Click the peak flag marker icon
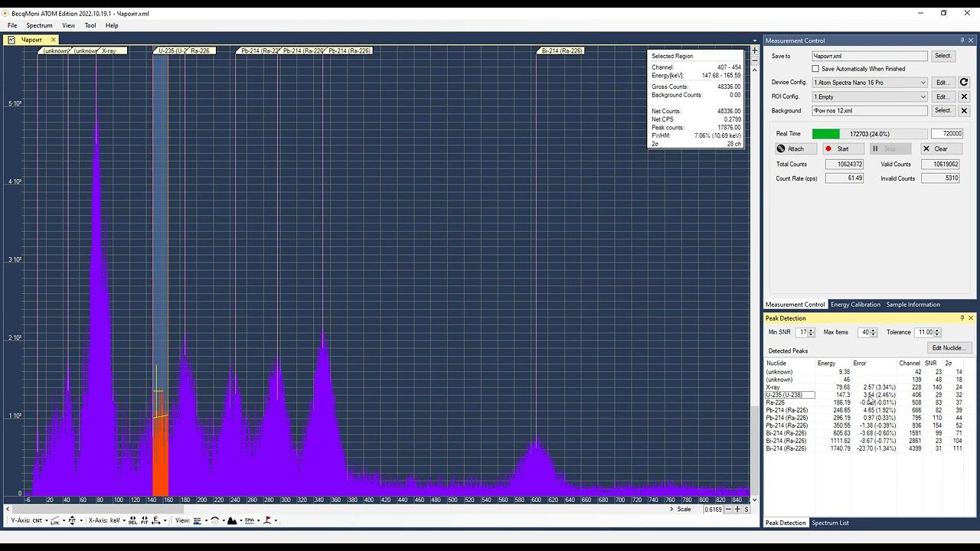 tap(267, 520)
